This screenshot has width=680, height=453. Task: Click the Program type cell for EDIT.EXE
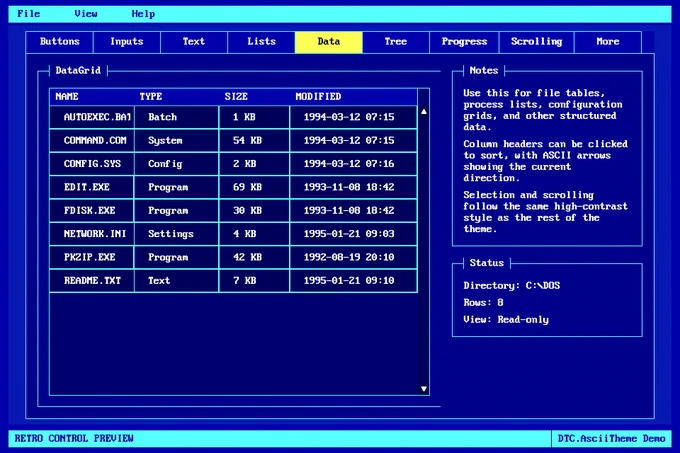[x=177, y=187]
